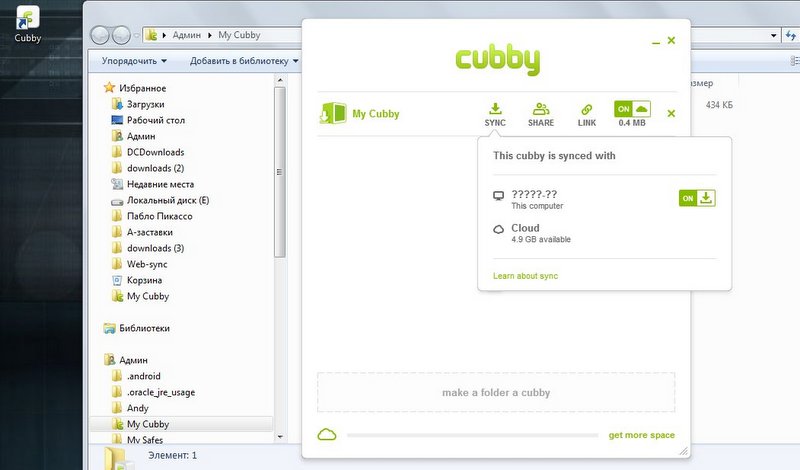
Task: Click the My Cubby folder icon in the Cubby panel
Action: [x=333, y=113]
